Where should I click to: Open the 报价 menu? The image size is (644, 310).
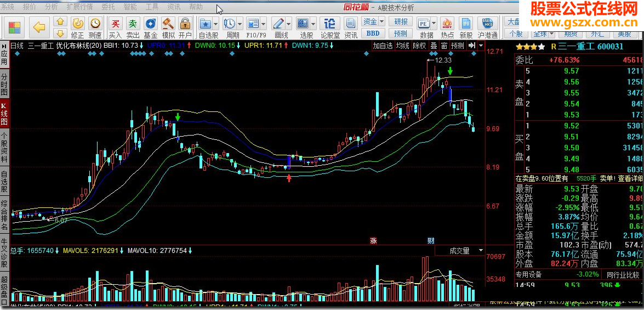tap(29, 7)
